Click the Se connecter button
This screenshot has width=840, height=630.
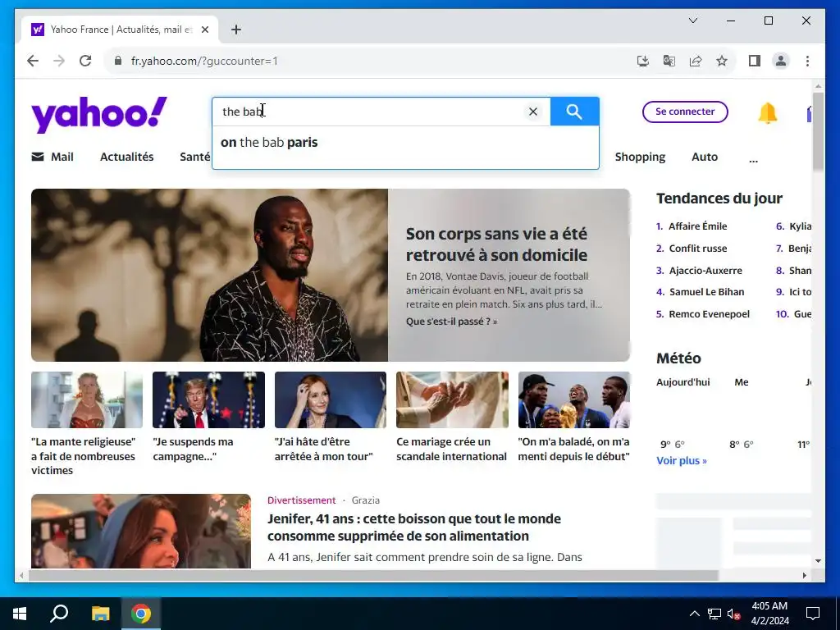pyautogui.click(x=685, y=112)
